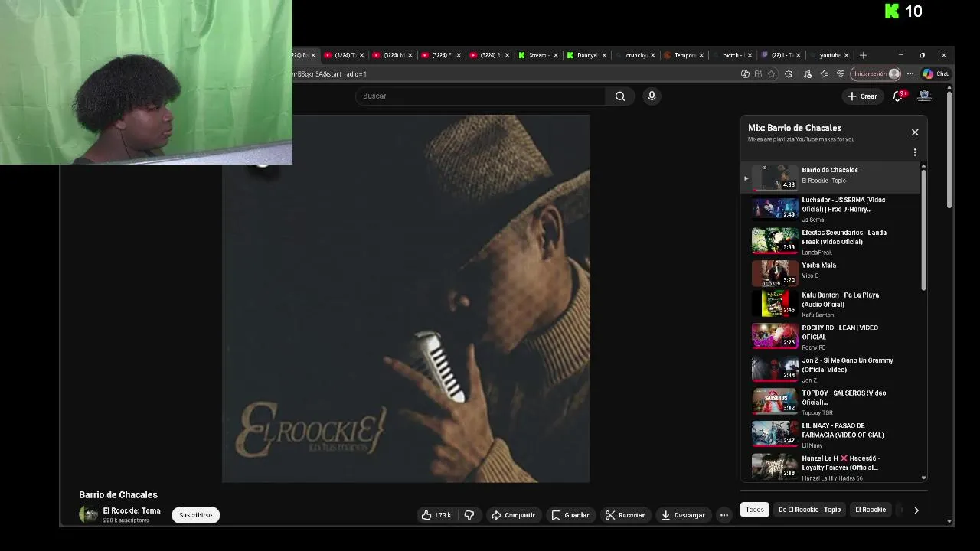
Task: Select the De El Roockie - Topic chip
Action: click(x=809, y=510)
